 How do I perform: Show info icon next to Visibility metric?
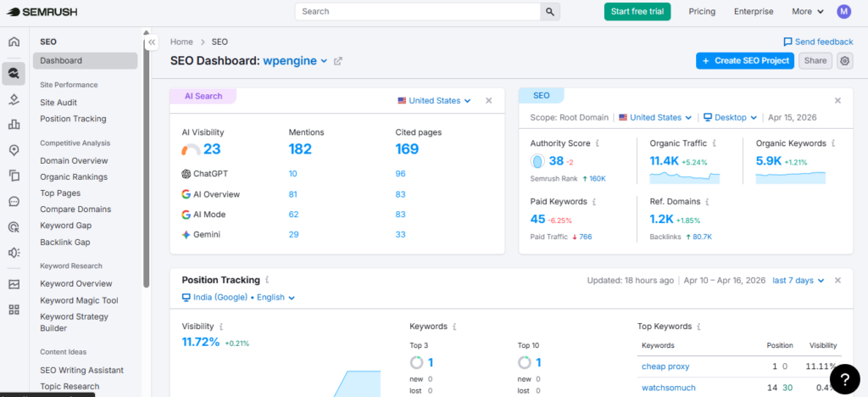point(221,327)
